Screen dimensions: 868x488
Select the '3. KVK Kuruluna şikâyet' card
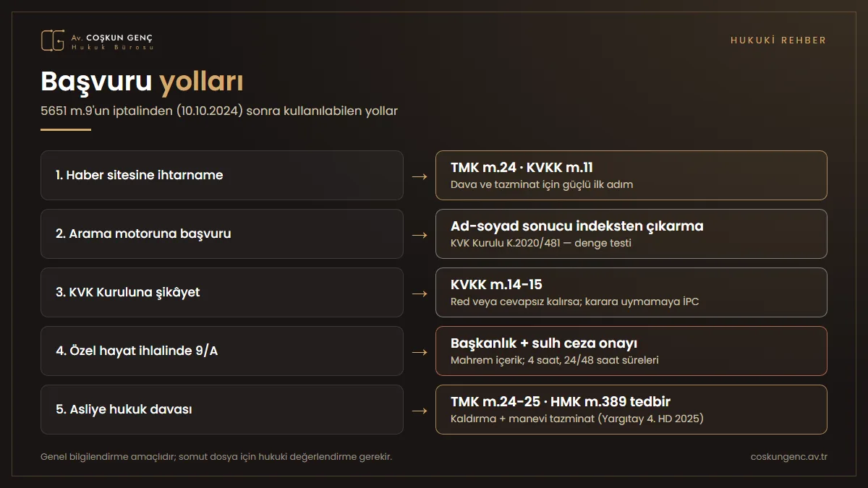(x=222, y=292)
